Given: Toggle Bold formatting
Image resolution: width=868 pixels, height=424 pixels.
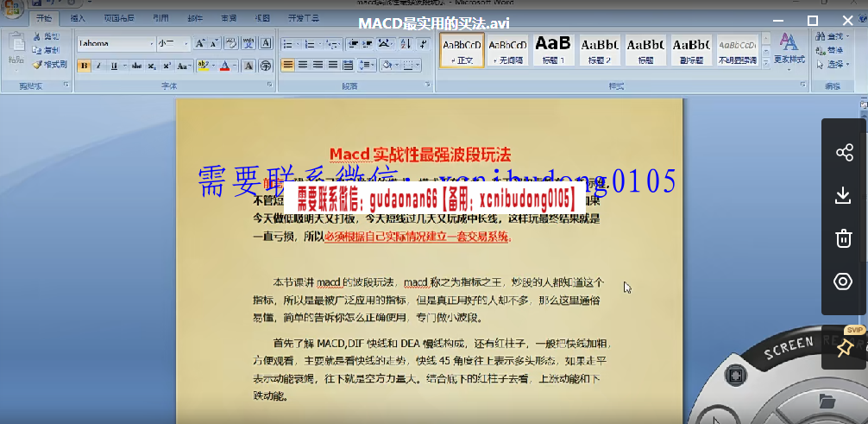Looking at the screenshot, I should click(85, 66).
